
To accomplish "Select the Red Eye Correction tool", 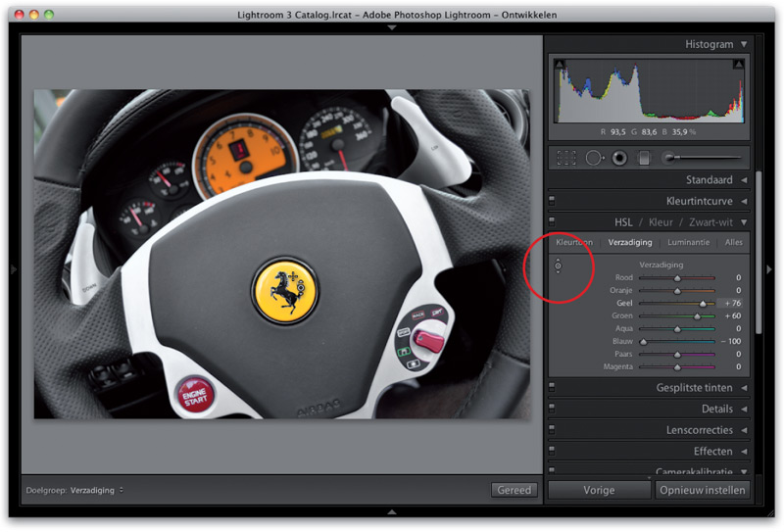I will click(x=620, y=158).
